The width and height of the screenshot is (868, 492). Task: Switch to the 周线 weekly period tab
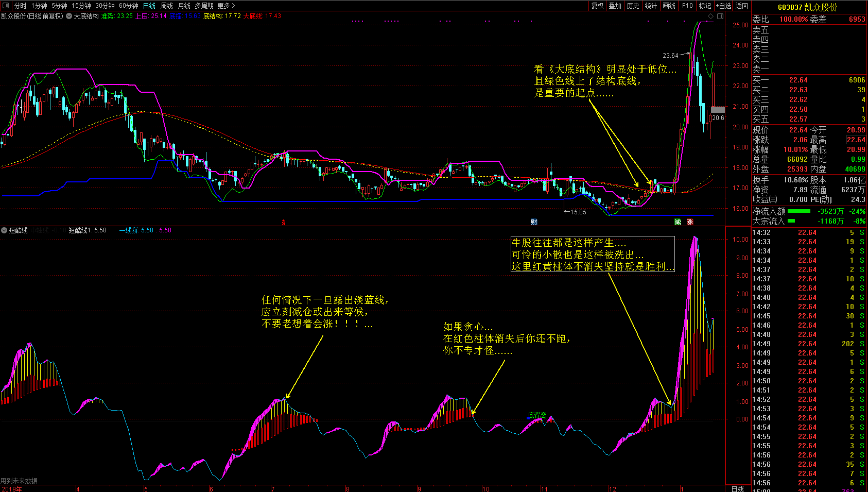167,6
